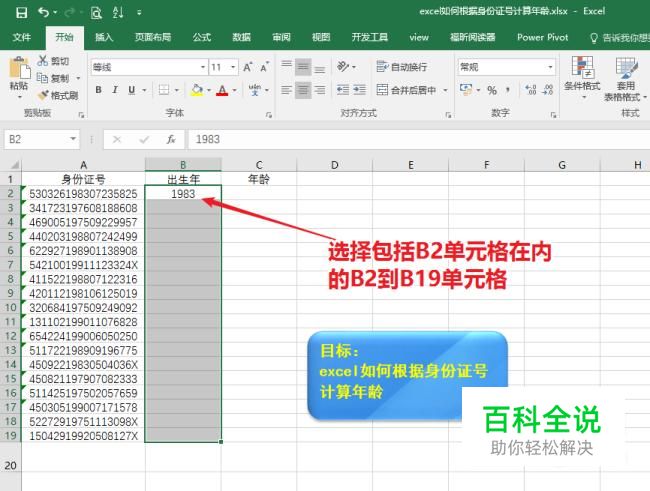This screenshot has height=491, width=650.
Task: Click the Select All corner triangle
Action: [x=14, y=165]
